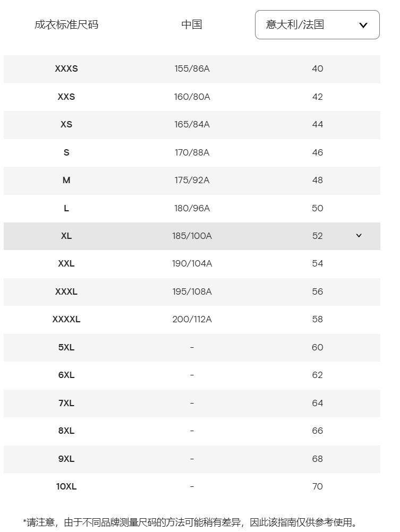Click the XXXXL size label
400x532 pixels.
click(66, 319)
